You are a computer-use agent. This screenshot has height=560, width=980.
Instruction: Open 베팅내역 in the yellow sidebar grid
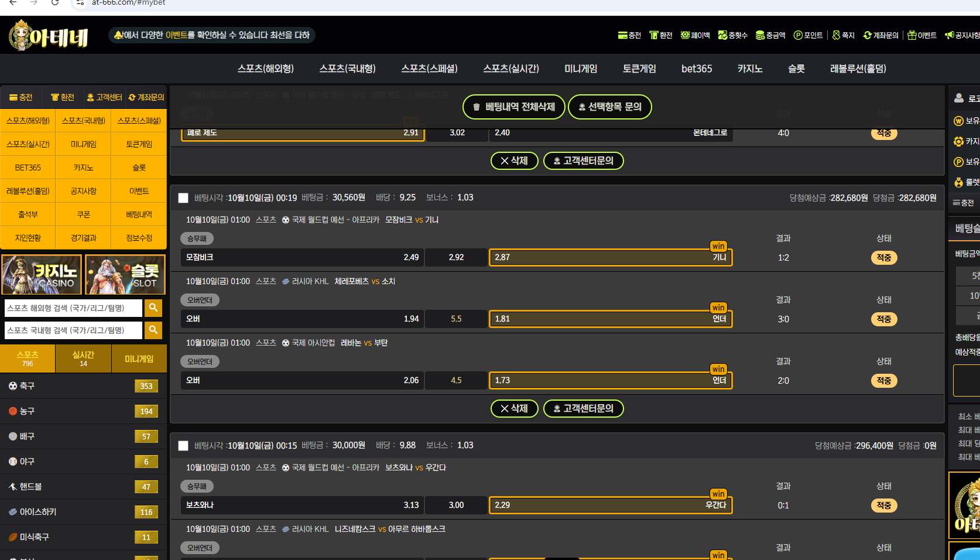click(x=139, y=214)
